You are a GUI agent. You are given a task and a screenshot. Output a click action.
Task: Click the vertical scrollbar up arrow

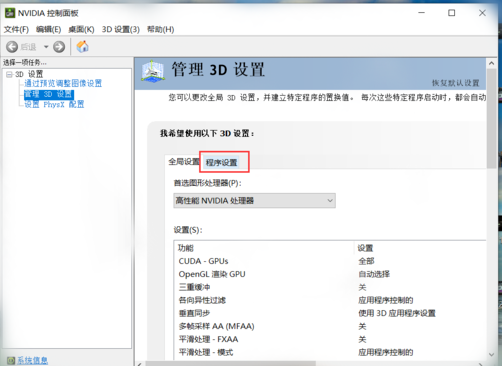click(x=491, y=63)
